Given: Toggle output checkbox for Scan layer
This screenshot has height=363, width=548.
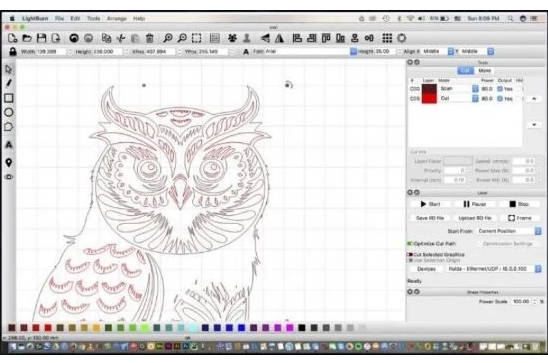Looking at the screenshot, I should pyautogui.click(x=500, y=89).
